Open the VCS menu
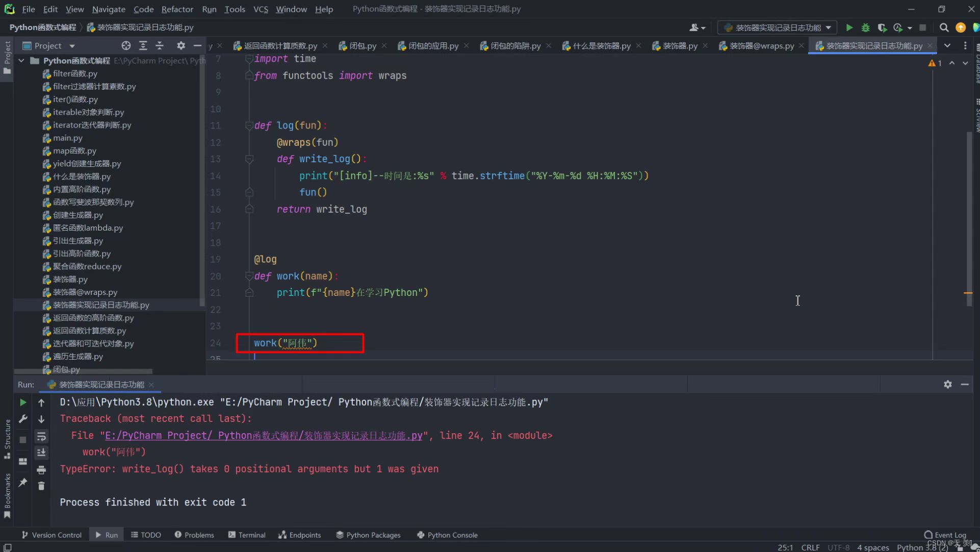This screenshot has width=980, height=552. (x=261, y=9)
